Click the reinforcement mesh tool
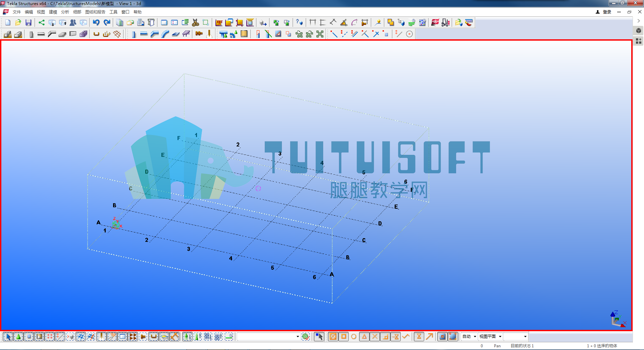The width and height of the screenshot is (644, 350). coord(117,34)
